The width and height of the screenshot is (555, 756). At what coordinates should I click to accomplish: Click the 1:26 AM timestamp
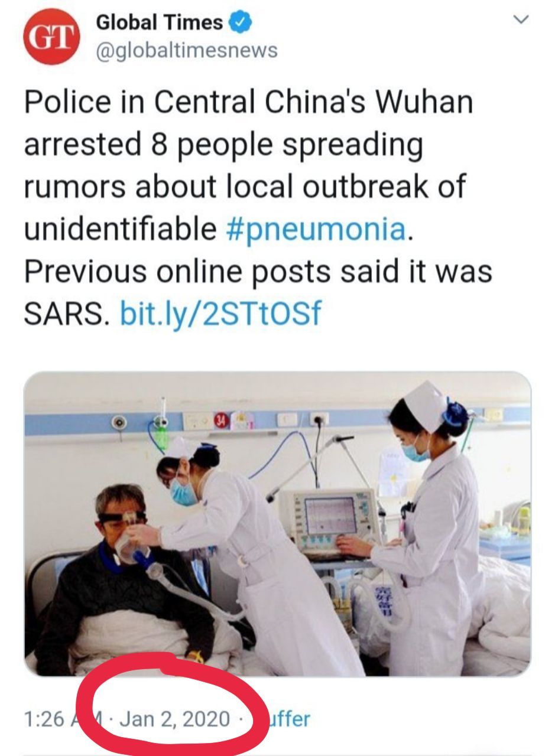pos(55,719)
